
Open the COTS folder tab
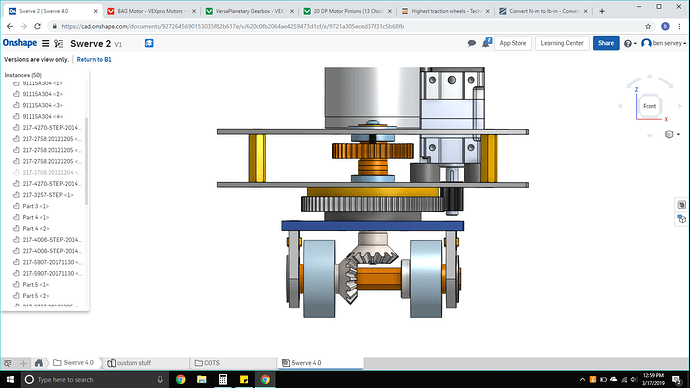point(212,363)
